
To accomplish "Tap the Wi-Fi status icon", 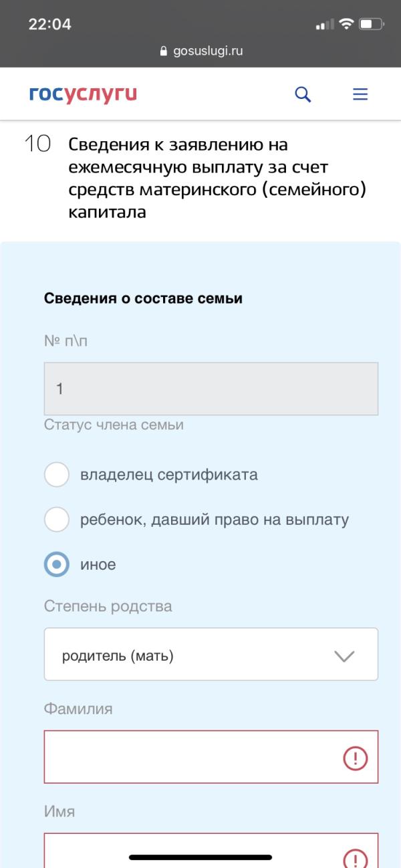I will click(346, 24).
